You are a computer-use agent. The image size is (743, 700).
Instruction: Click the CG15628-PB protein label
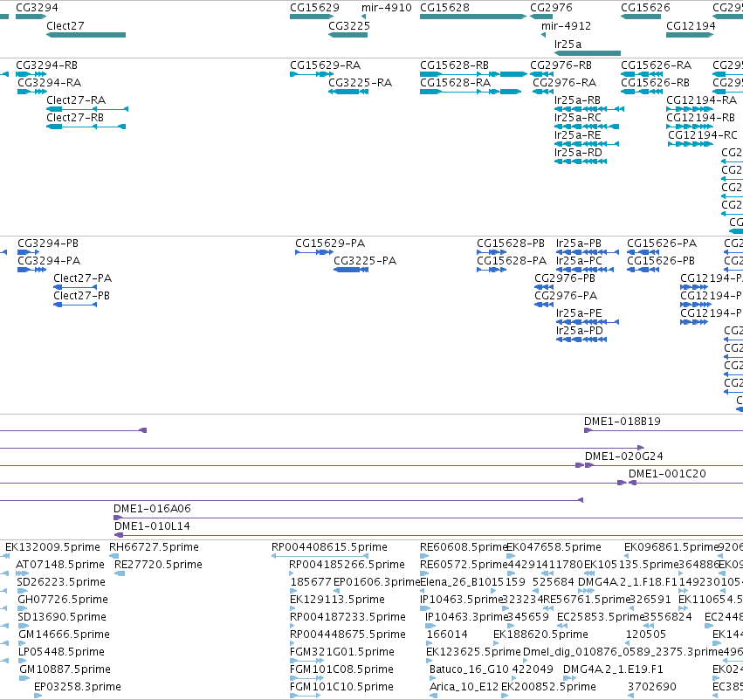pos(511,244)
